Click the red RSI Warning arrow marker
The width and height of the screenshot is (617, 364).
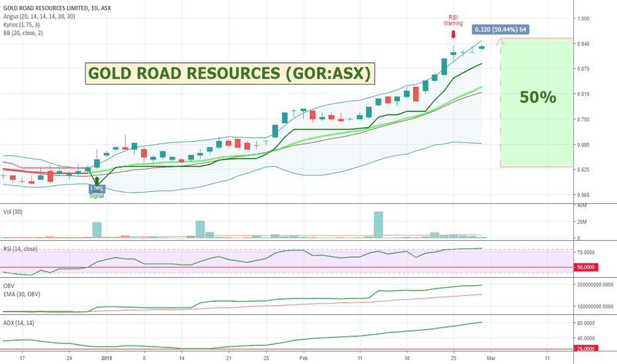(453, 34)
